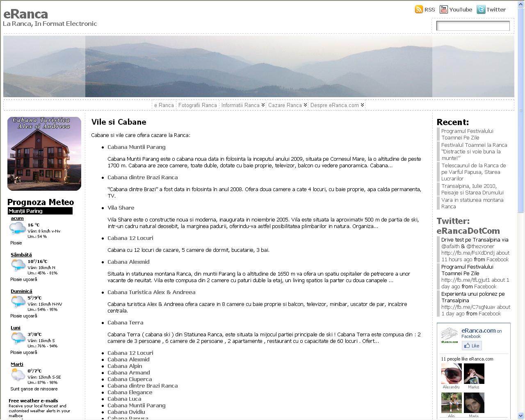Screen dimensions: 525x420
Task: Click the Cabana Turistica Alex si Andreea banner
Action: (44, 154)
